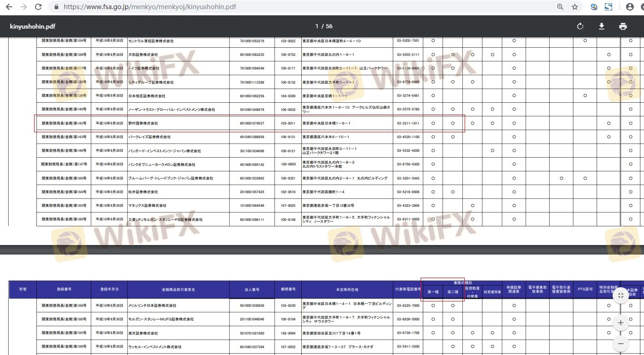The height and width of the screenshot is (355, 644).
Task: Click the padlock site info icon
Action: 56,7
